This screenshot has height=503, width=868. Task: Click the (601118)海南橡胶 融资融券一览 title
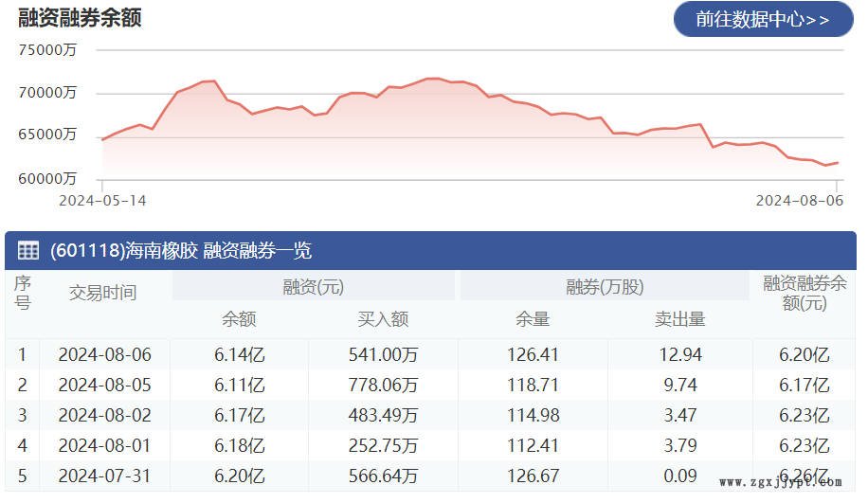pyautogui.click(x=181, y=251)
